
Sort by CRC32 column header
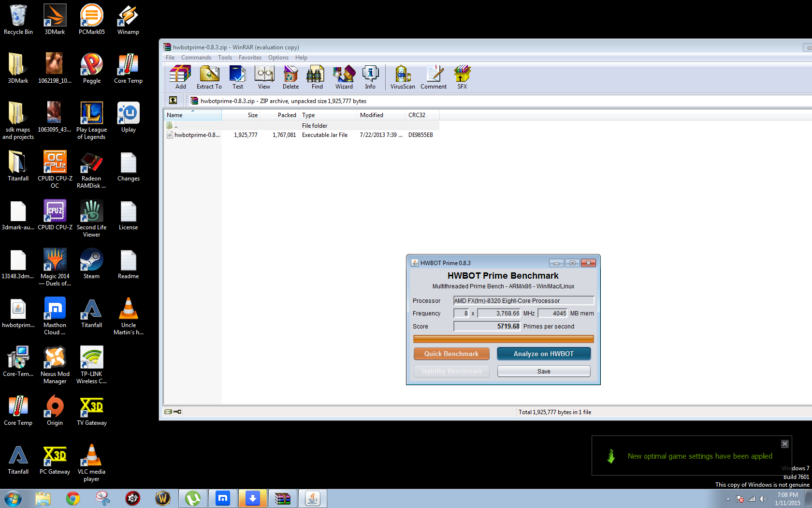click(422, 115)
